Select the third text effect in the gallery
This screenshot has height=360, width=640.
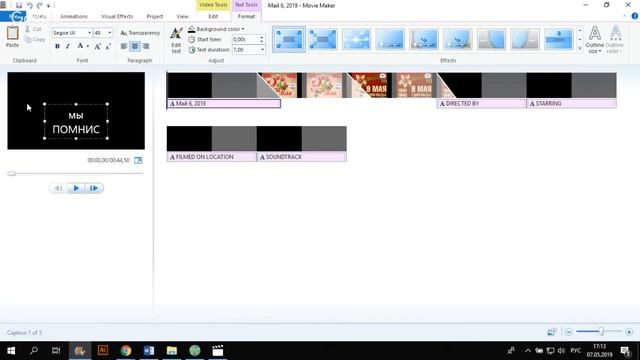(356, 39)
